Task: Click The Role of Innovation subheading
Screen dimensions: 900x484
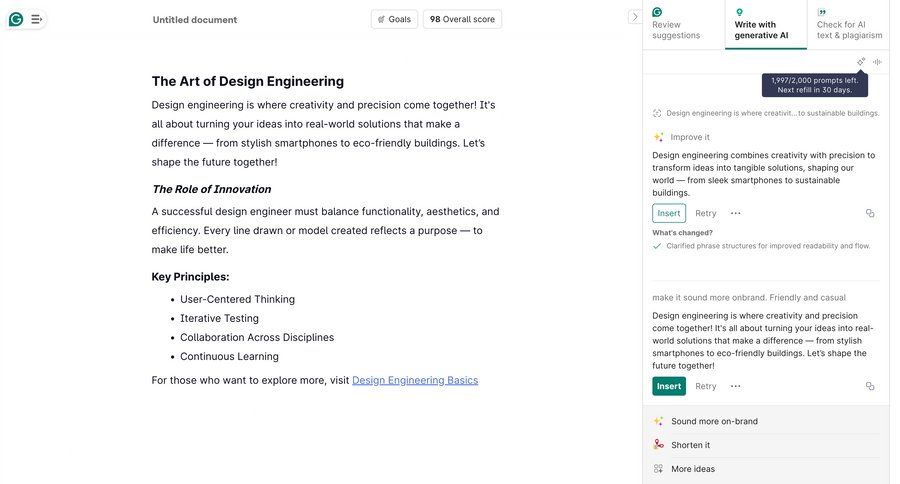Action: [212, 189]
